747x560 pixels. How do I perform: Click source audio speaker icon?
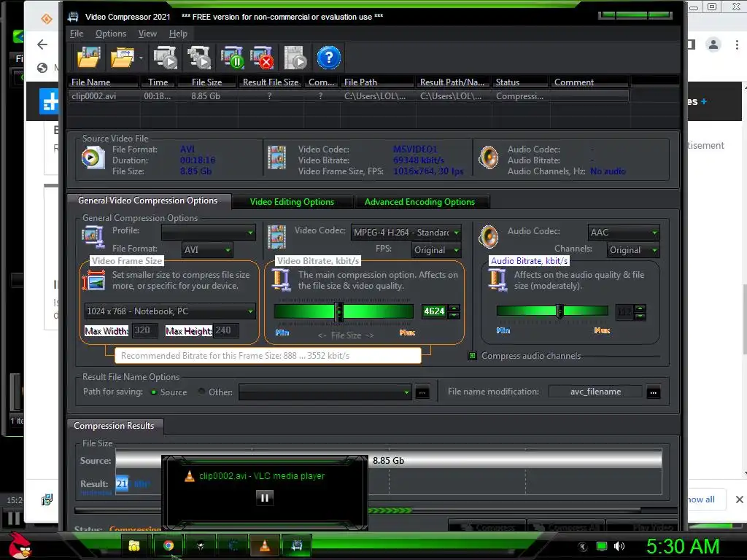pos(488,157)
